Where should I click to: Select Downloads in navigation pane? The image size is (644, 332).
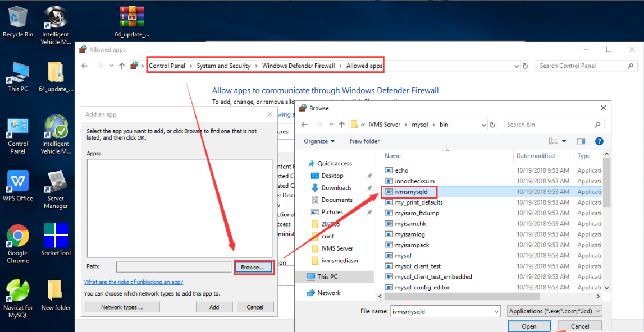coord(336,187)
